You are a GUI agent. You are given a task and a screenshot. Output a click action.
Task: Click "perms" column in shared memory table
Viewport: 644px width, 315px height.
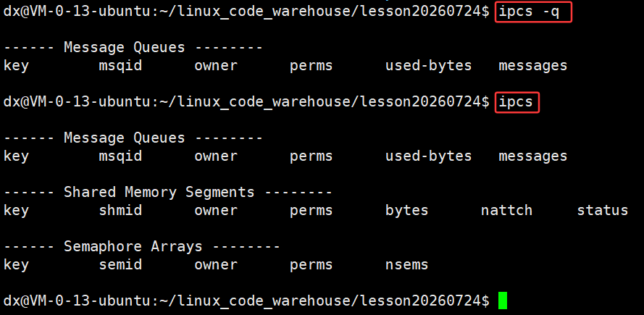[x=311, y=211]
